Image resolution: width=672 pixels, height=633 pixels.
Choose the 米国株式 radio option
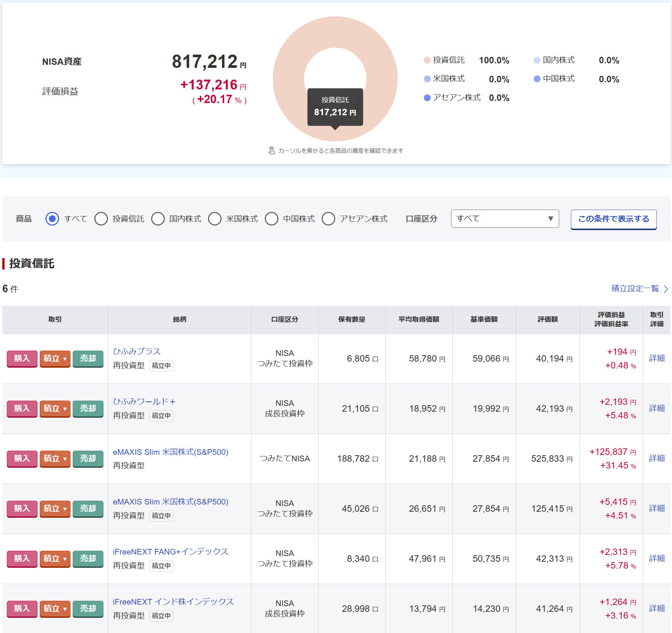coord(215,219)
